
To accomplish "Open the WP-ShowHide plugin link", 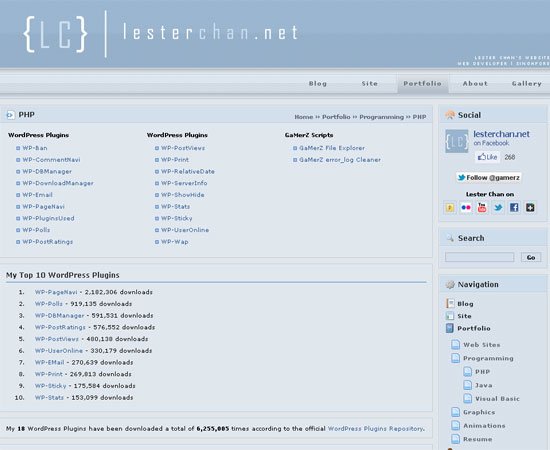I will coord(182,195).
